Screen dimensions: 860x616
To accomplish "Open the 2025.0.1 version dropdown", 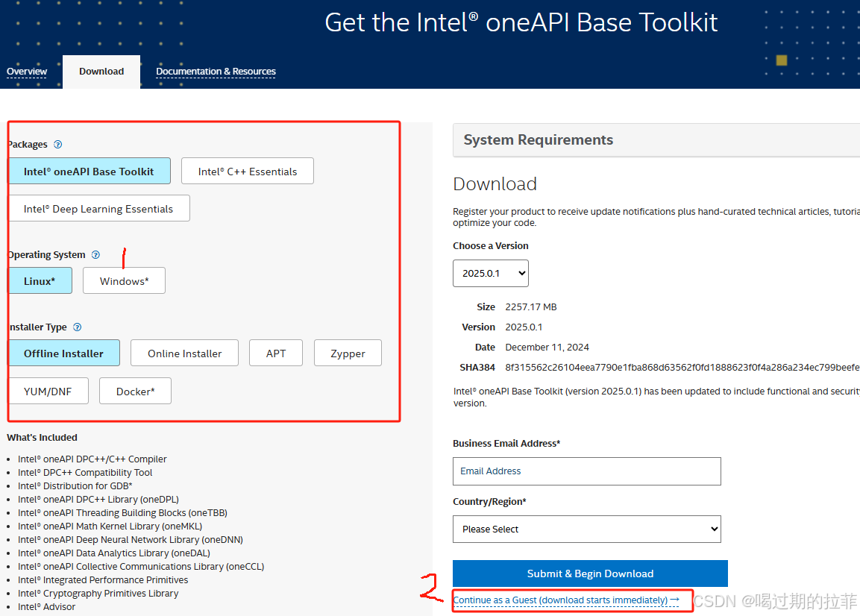I will pos(490,273).
